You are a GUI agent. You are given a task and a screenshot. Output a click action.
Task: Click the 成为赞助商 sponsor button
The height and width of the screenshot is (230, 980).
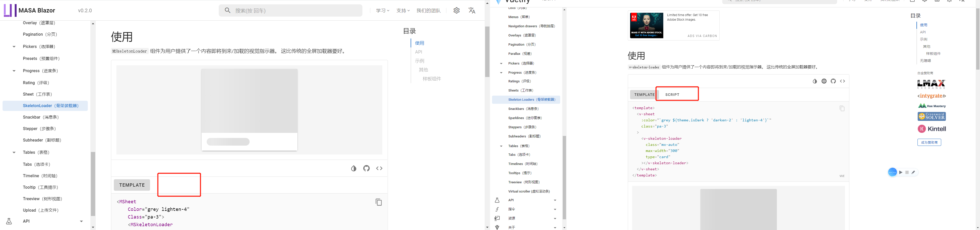coord(930,142)
